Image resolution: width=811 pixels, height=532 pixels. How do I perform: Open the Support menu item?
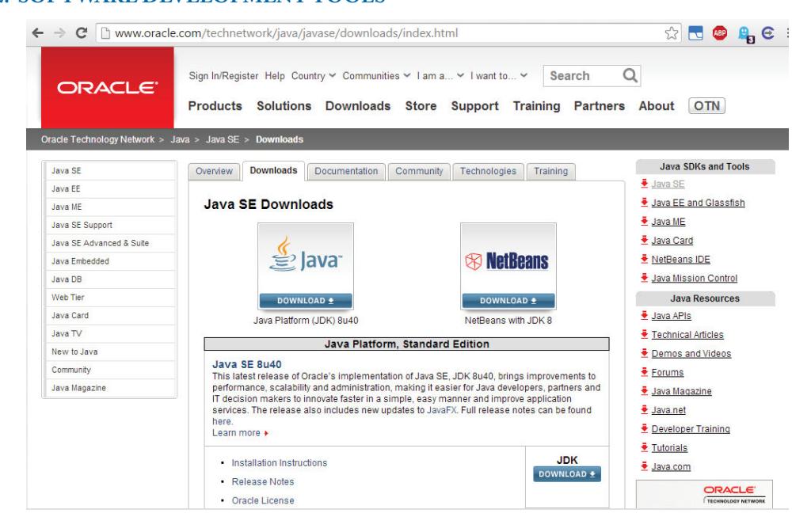tap(475, 106)
